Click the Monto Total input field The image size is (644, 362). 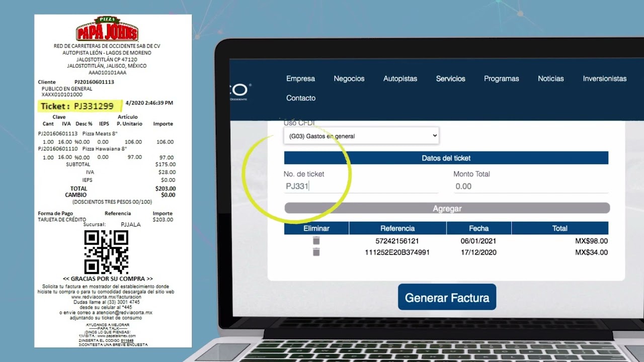click(530, 187)
